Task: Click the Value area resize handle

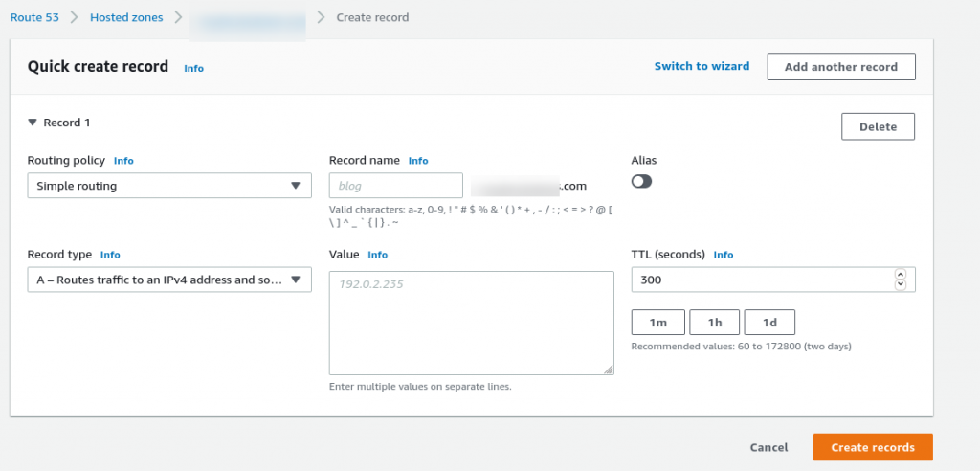Action: pos(609,370)
